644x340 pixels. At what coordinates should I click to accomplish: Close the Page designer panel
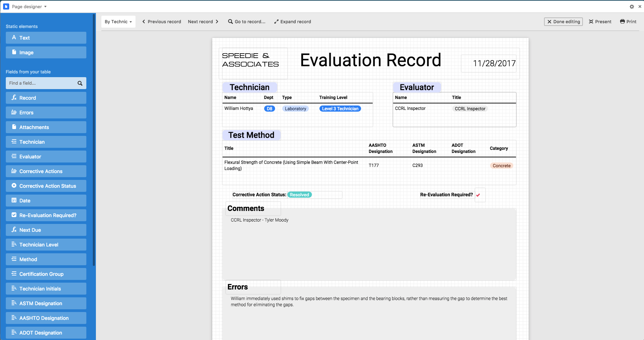[x=640, y=6]
